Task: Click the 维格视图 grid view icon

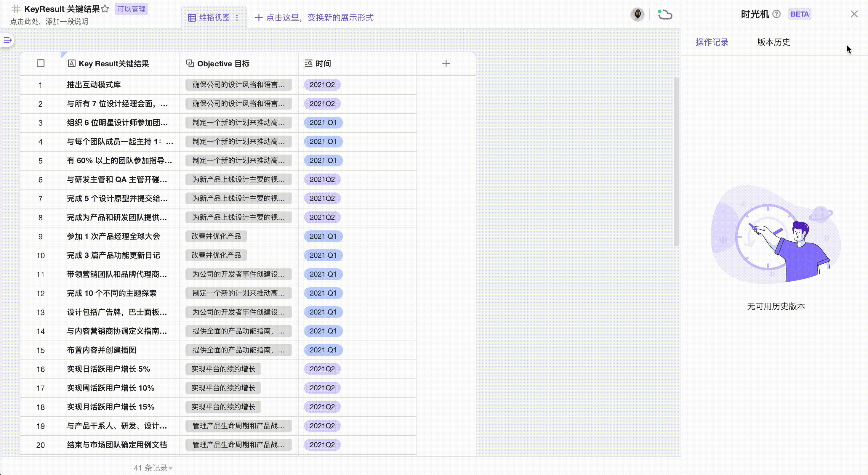Action: (x=192, y=17)
